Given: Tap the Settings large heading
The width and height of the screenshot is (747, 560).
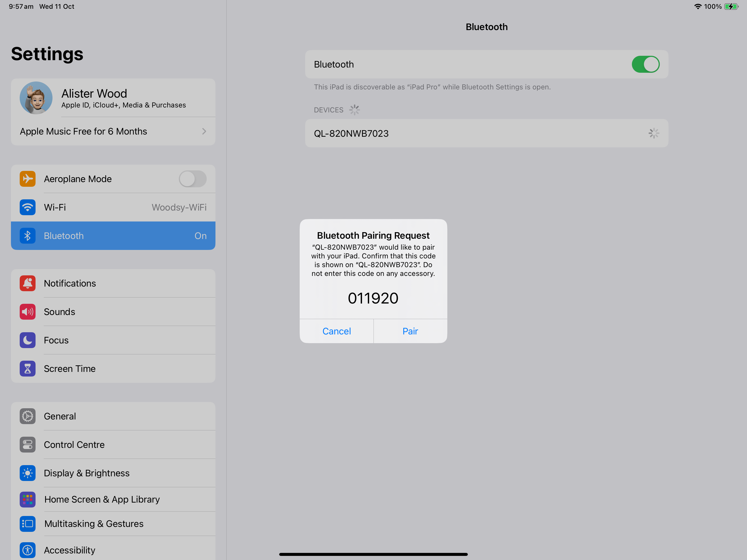Looking at the screenshot, I should click(47, 54).
